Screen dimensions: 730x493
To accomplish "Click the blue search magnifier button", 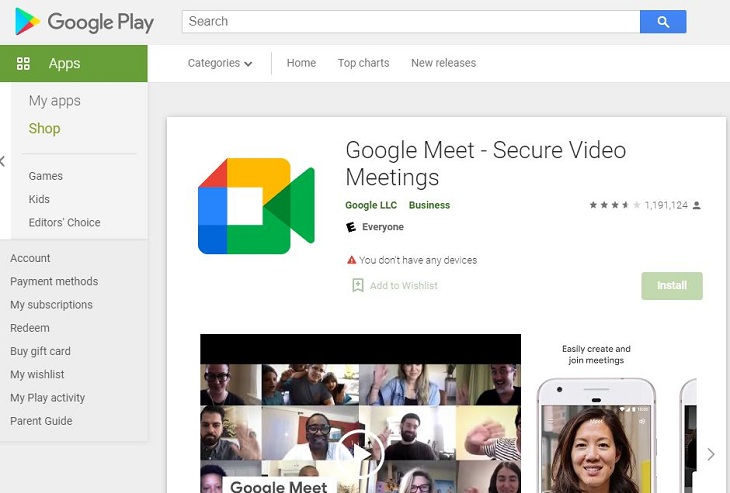I will 662,21.
